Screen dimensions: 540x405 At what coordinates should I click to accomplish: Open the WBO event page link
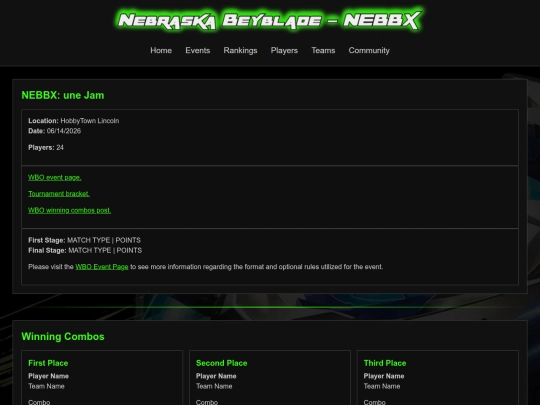pyautogui.click(x=55, y=177)
